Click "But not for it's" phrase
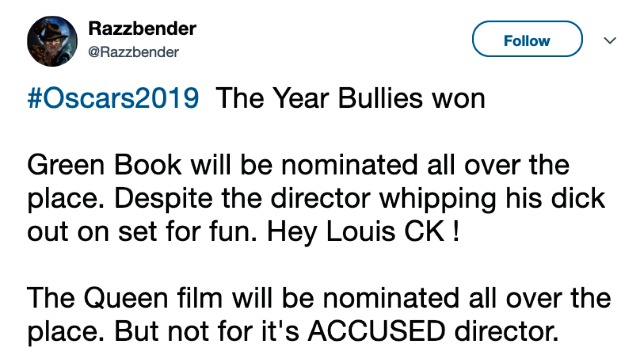The width and height of the screenshot is (640, 363). 207,331
